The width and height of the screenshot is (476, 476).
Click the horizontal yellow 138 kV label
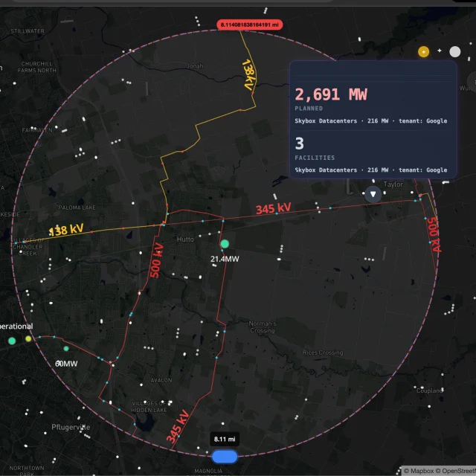point(66,230)
